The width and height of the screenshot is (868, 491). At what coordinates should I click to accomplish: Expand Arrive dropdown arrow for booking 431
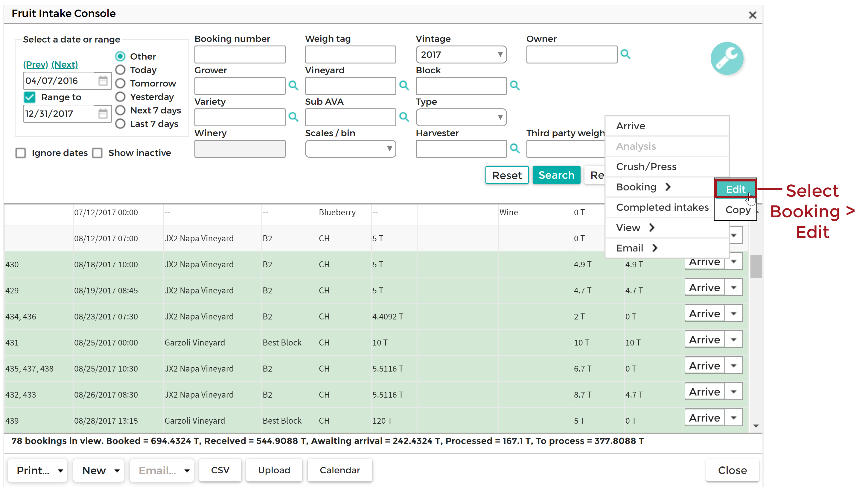pyautogui.click(x=734, y=339)
